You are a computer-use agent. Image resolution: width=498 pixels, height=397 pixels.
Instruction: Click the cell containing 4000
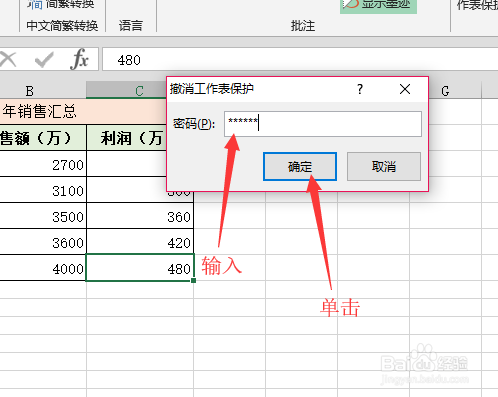pyautogui.click(x=43, y=268)
